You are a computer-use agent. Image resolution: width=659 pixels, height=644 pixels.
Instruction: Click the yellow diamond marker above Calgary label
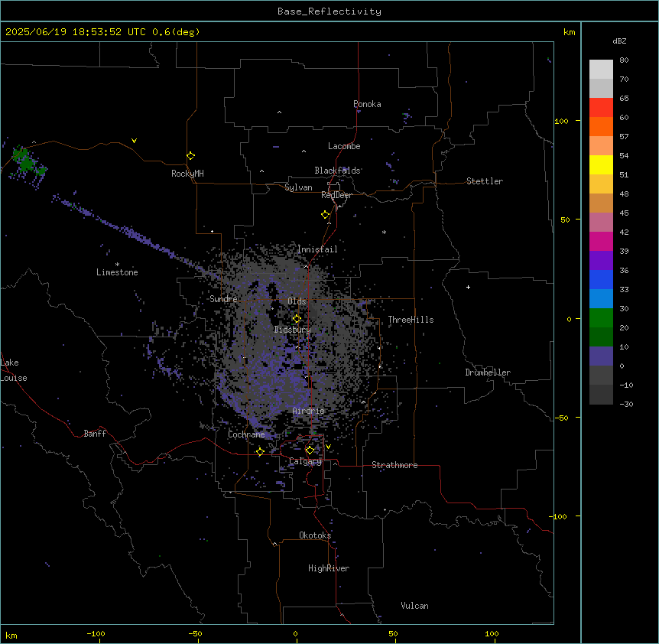tap(310, 450)
